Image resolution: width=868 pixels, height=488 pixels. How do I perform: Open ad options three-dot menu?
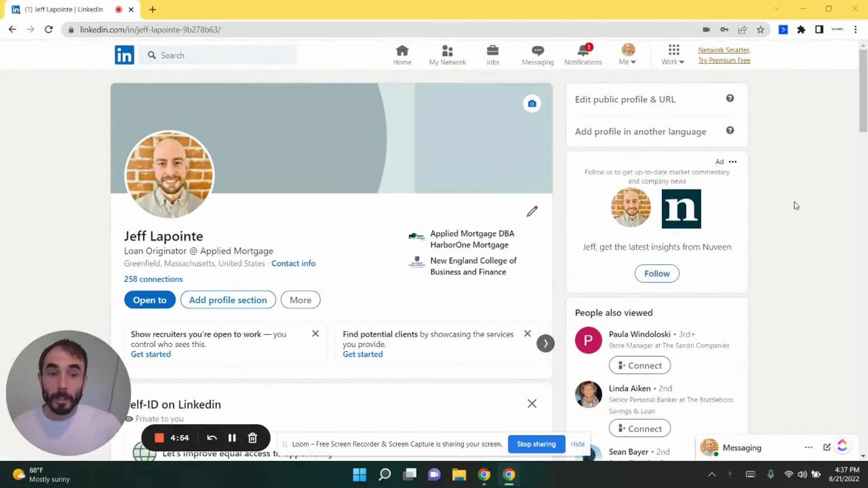click(732, 162)
